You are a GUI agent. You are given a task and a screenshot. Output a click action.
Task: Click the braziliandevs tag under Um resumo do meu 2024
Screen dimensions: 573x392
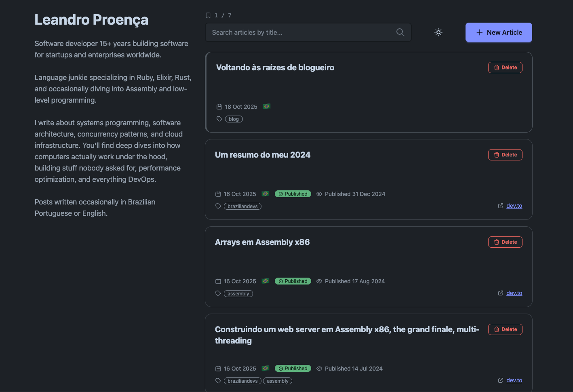click(x=242, y=207)
